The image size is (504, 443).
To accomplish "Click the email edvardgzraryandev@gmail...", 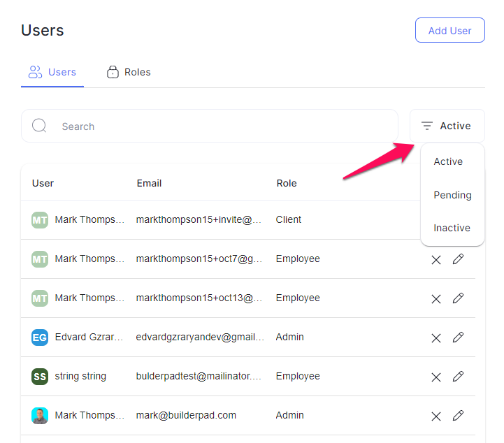I will [200, 337].
